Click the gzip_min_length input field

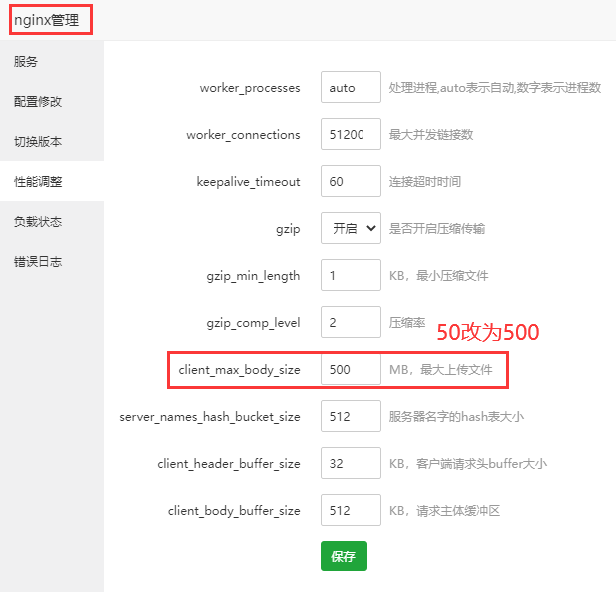point(351,275)
